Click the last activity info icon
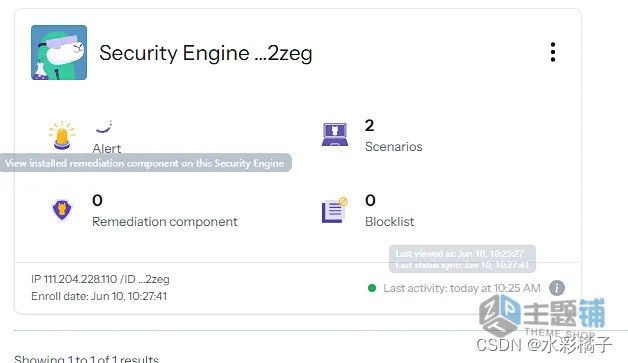This screenshot has width=628, height=363. coord(557,288)
